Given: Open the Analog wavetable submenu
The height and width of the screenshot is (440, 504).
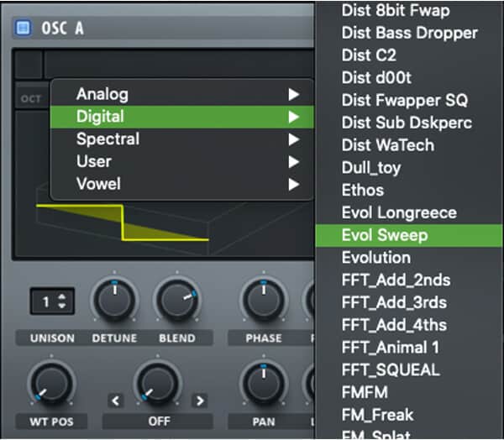Looking at the screenshot, I should point(182,95).
